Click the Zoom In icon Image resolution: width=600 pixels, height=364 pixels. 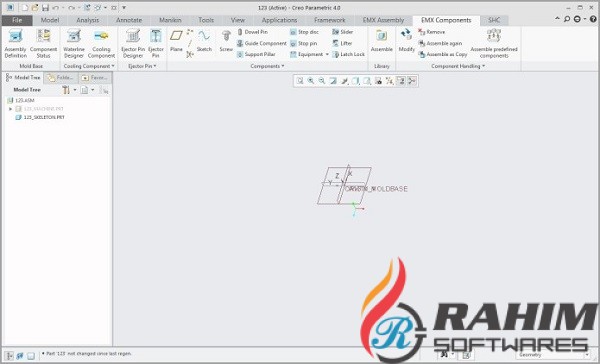[311, 81]
